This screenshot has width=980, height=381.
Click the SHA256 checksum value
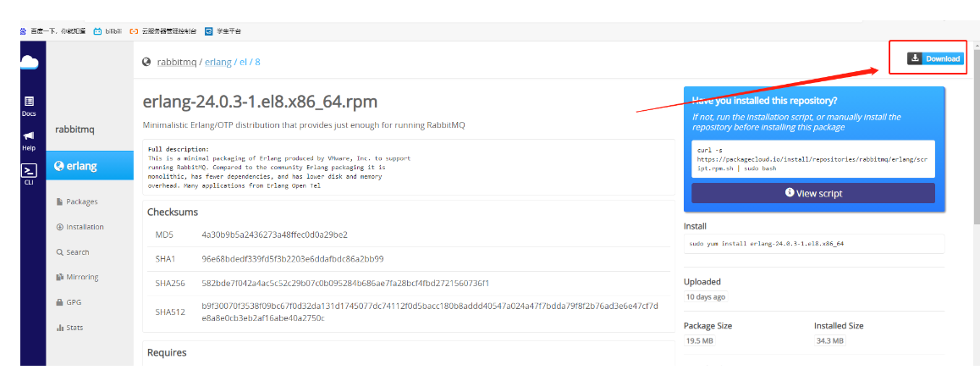[345, 284]
